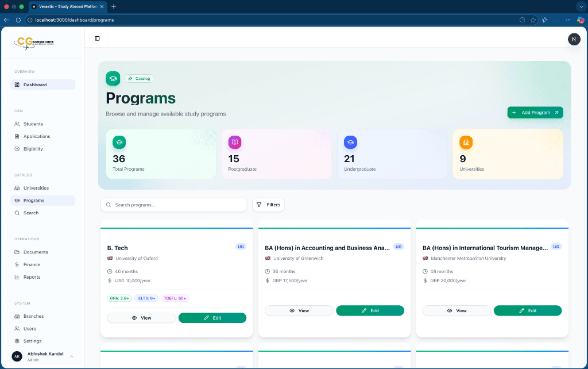Viewport: 588px width, 369px height.
Task: Click the CG Consultants logo
Action: [x=34, y=43]
